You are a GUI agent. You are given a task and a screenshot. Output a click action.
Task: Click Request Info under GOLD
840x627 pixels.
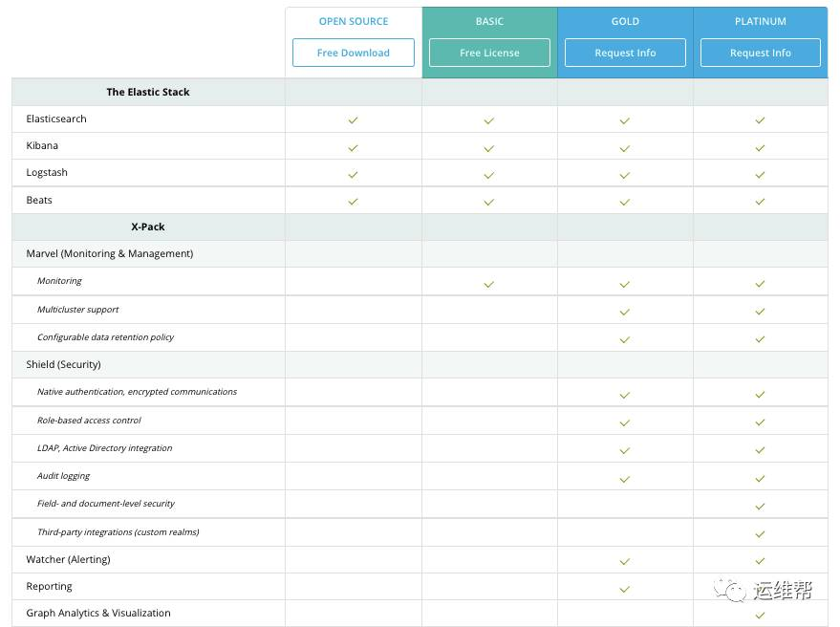click(624, 53)
